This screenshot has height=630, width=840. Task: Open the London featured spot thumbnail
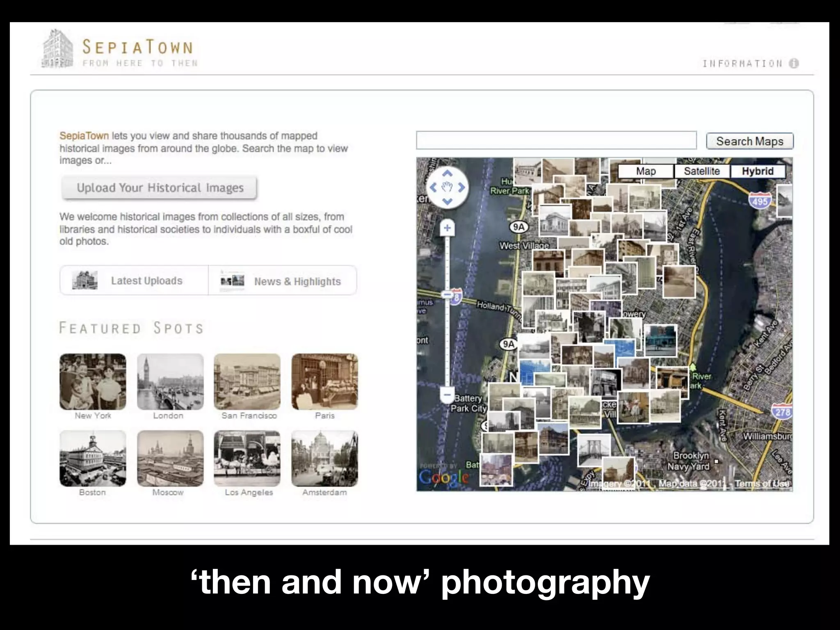coord(170,382)
